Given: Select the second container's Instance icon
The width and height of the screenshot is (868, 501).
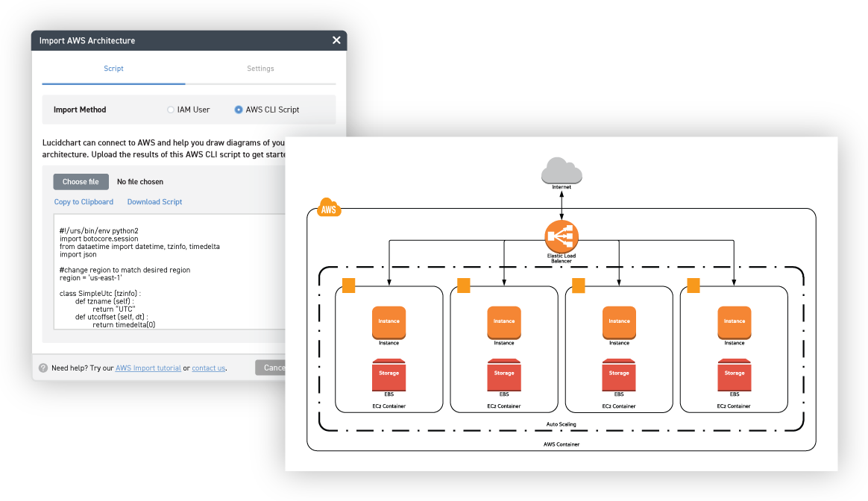Looking at the screenshot, I should [x=503, y=322].
